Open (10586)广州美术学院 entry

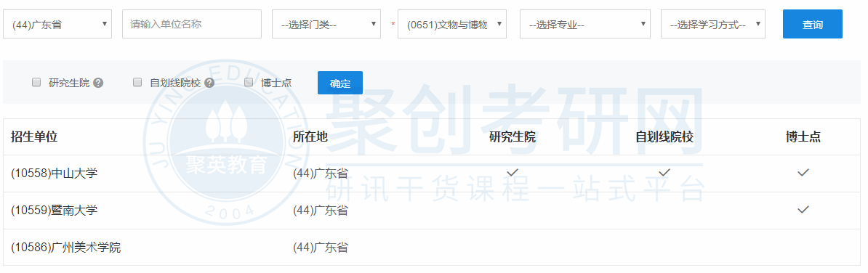(x=66, y=248)
